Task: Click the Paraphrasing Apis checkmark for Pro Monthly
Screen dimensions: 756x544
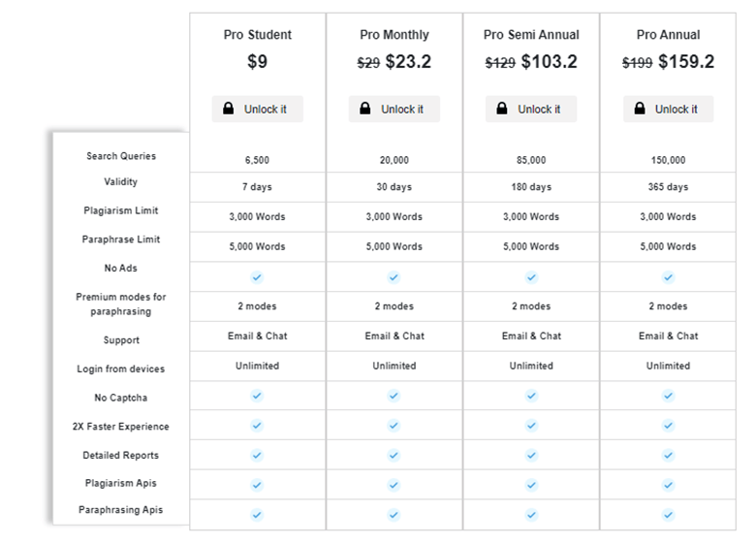Action: coord(394,515)
